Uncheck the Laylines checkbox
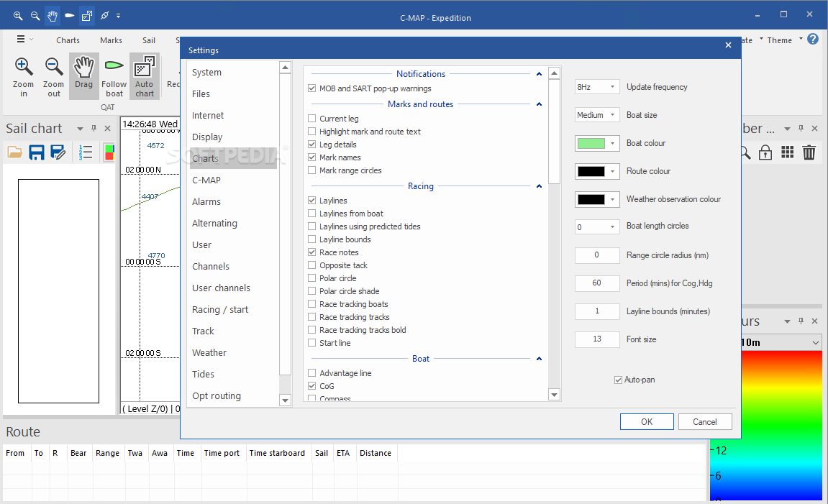 click(312, 201)
